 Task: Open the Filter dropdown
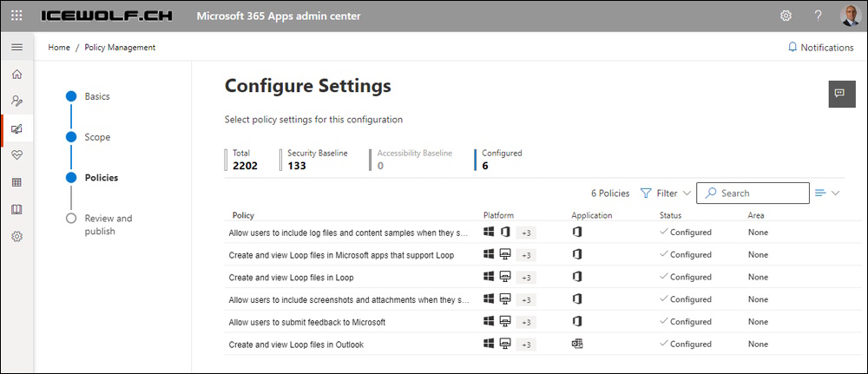pos(666,194)
